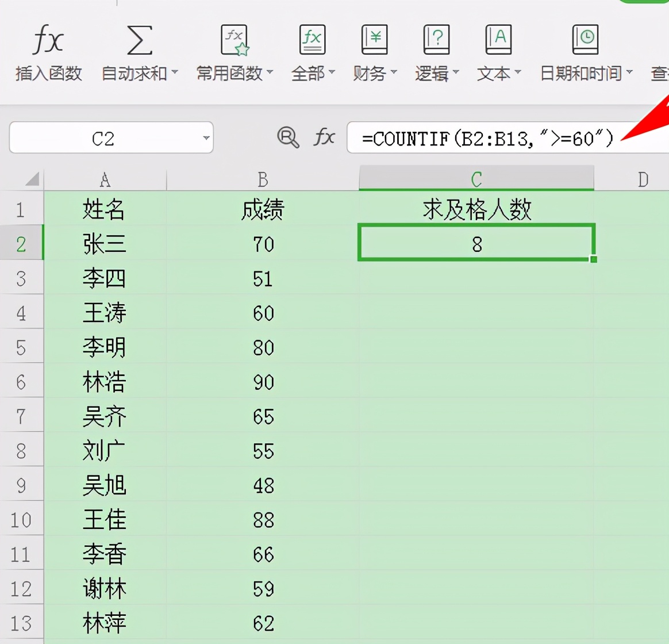The width and height of the screenshot is (669, 644).
Task: Select cell containing 李四
Action: [105, 278]
